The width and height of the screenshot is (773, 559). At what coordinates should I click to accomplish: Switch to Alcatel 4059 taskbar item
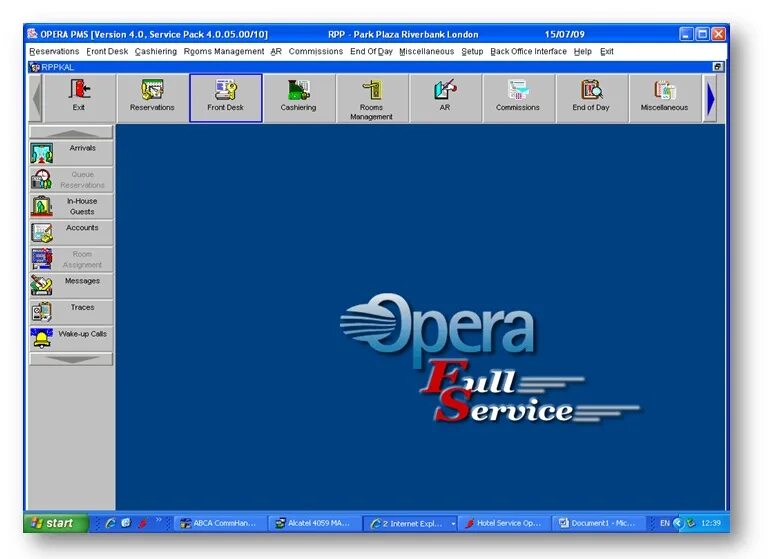click(314, 524)
